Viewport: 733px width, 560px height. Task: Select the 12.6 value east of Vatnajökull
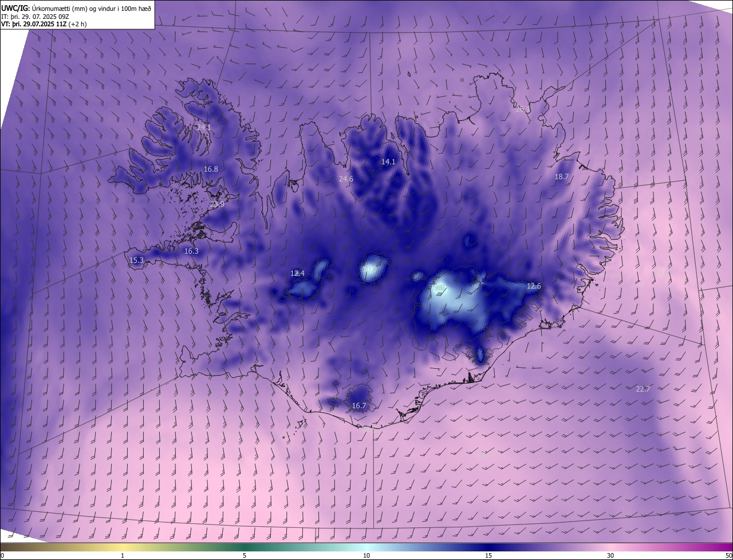(x=534, y=286)
